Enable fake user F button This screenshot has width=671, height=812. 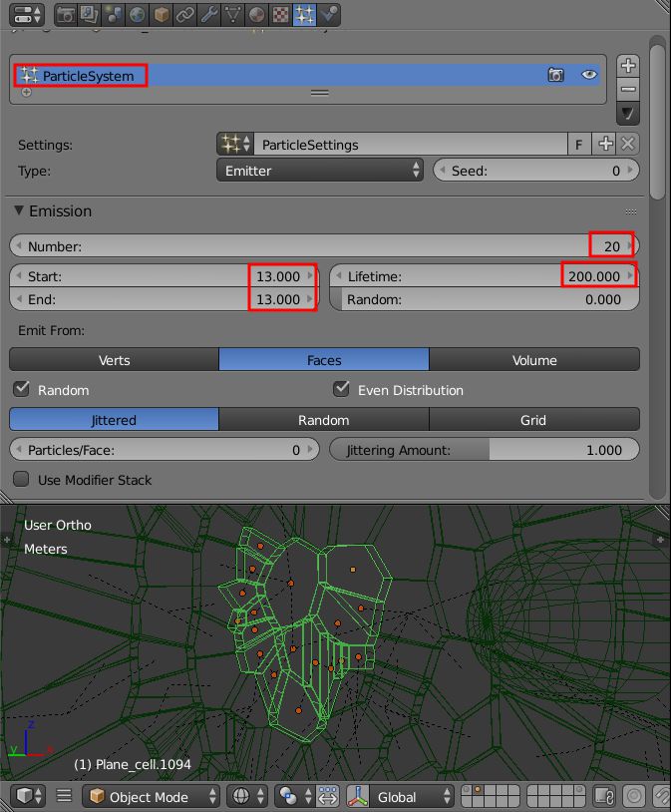(579, 145)
